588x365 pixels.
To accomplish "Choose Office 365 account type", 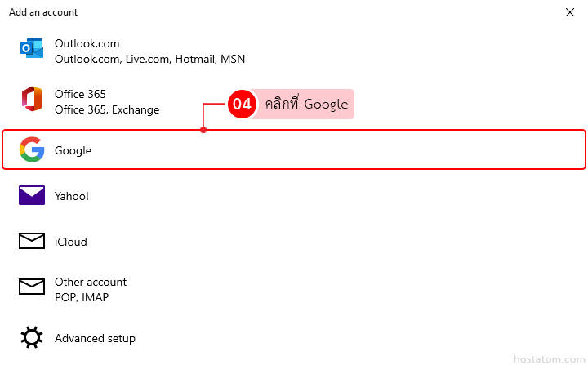I will pos(80,94).
